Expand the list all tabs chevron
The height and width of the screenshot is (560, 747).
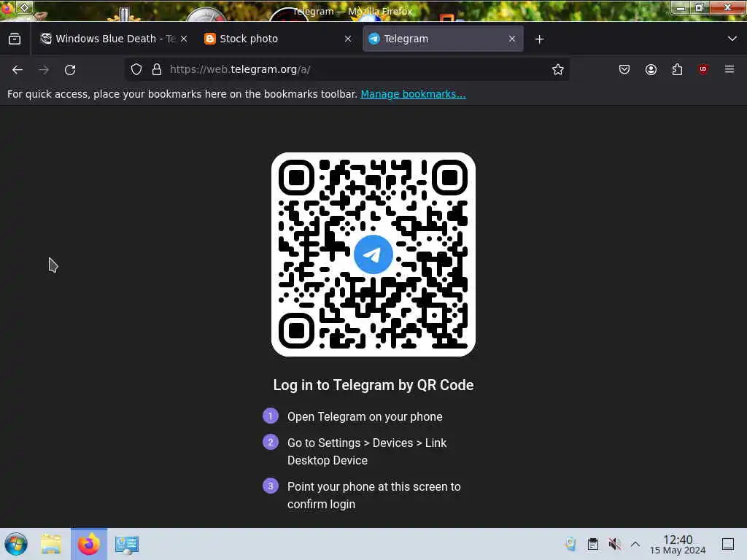coord(732,39)
